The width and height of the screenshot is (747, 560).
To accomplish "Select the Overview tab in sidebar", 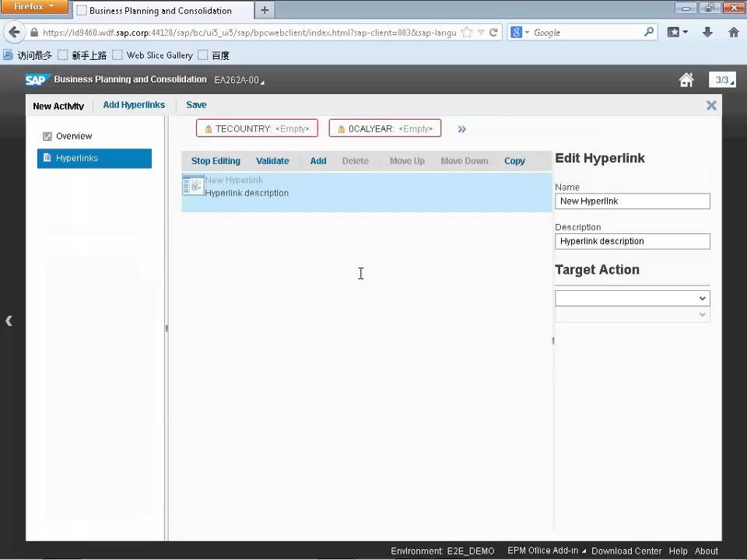I will click(94, 136).
